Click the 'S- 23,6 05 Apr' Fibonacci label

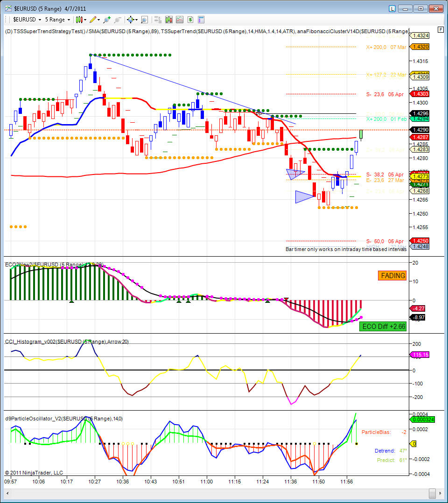(385, 94)
